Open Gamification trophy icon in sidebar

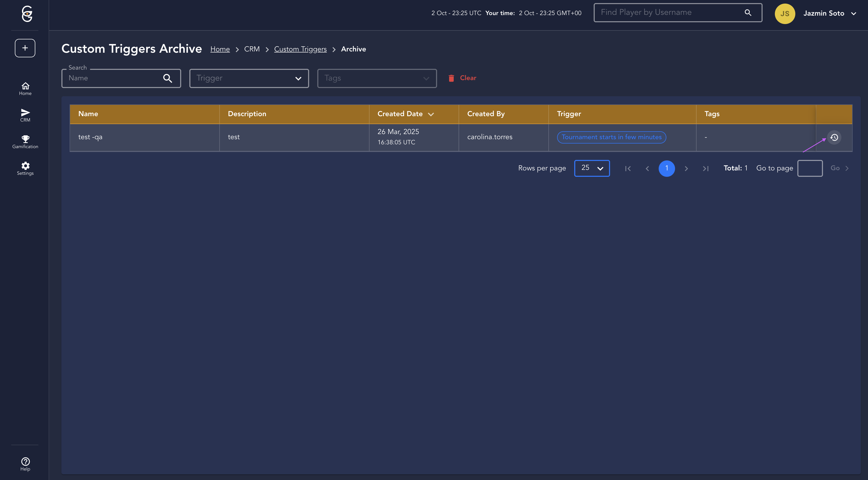point(25,142)
